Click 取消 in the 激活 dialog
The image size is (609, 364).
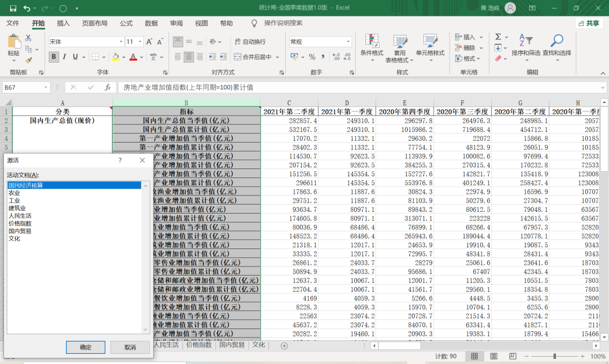(130, 347)
